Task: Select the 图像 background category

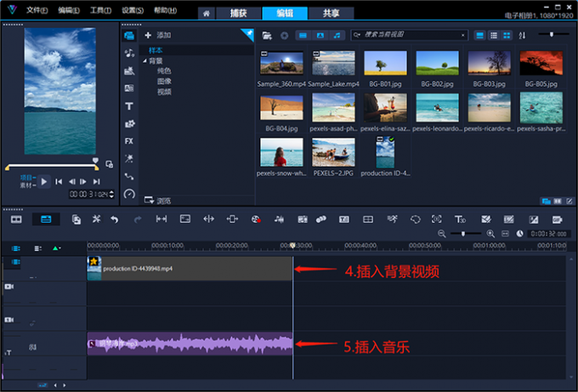Action: point(164,81)
